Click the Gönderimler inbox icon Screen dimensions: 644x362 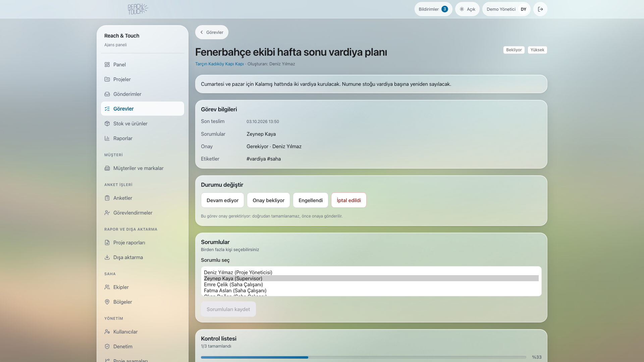click(107, 94)
